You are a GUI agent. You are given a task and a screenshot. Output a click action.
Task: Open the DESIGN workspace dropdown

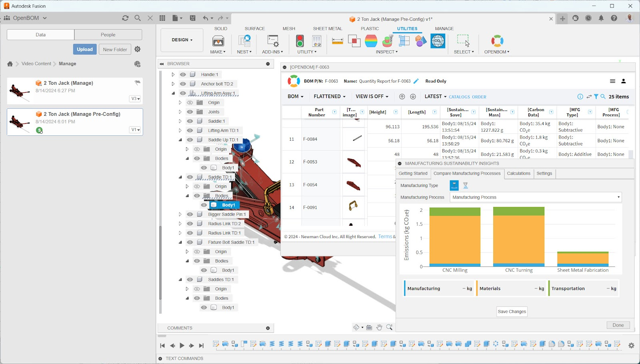(182, 40)
